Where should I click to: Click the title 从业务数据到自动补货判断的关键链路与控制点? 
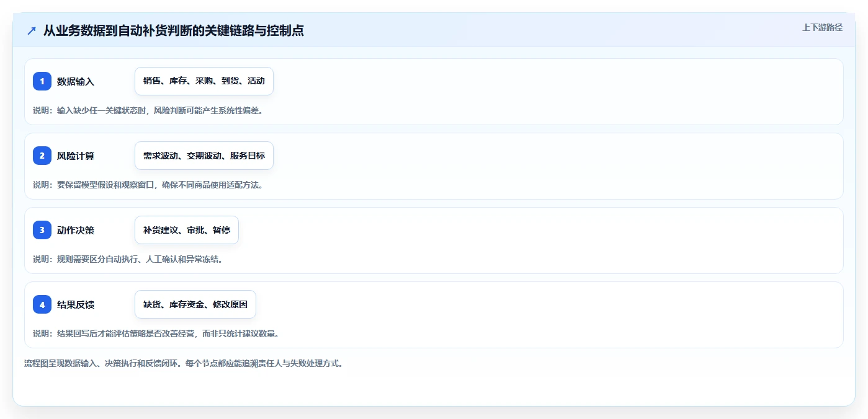click(x=174, y=30)
